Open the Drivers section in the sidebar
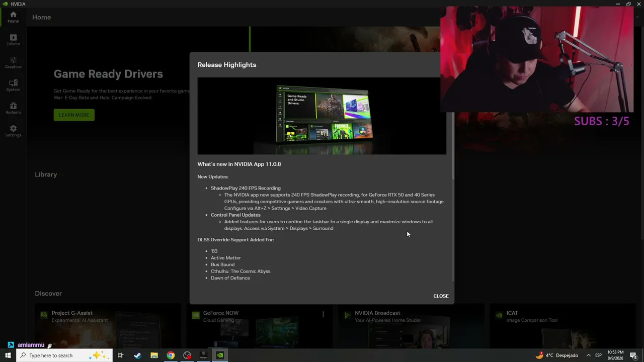The image size is (644, 362). [13, 40]
